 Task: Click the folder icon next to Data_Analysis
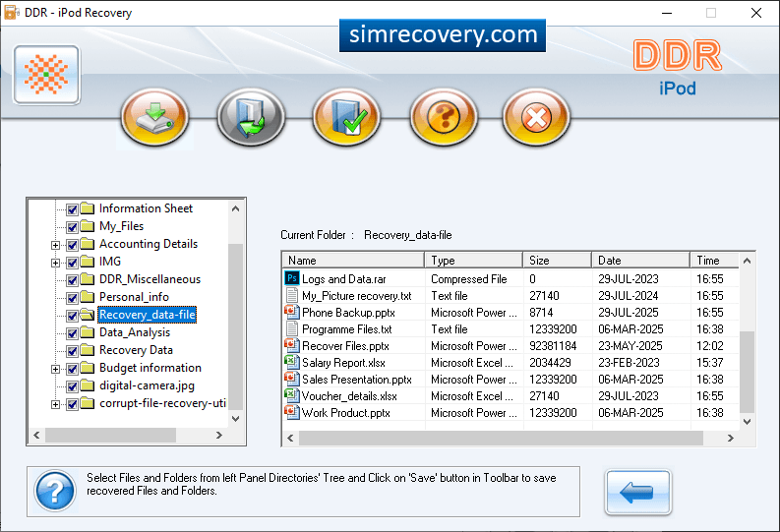pyautogui.click(x=88, y=332)
